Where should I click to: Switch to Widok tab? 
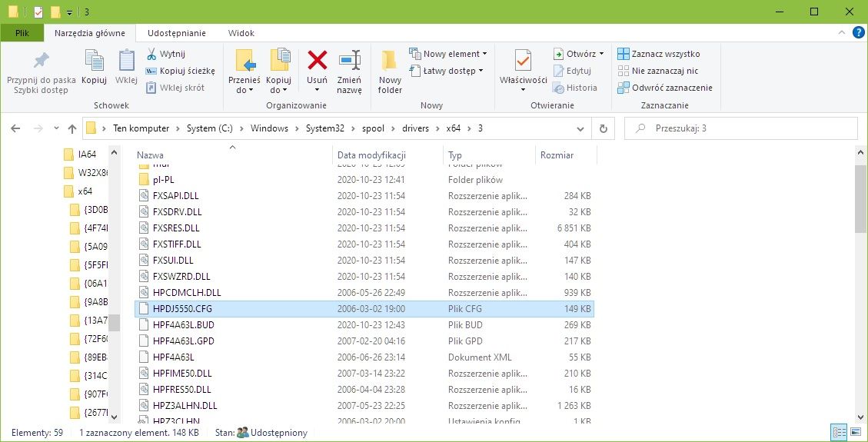241,33
